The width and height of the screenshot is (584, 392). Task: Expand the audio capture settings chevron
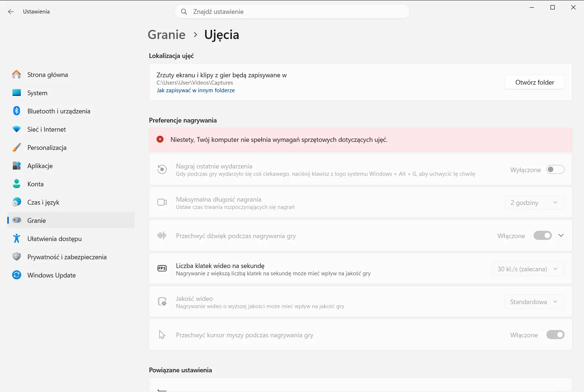tap(561, 236)
